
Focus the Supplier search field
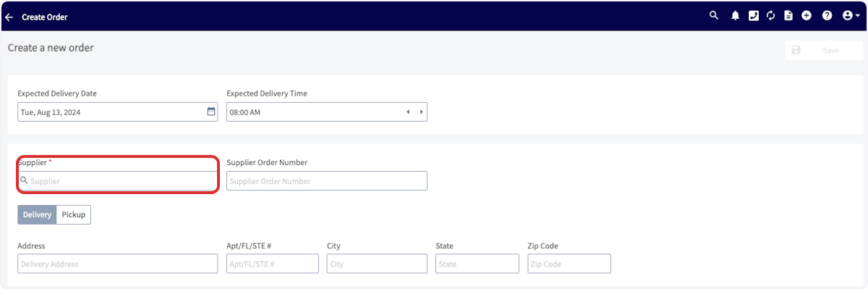point(117,181)
